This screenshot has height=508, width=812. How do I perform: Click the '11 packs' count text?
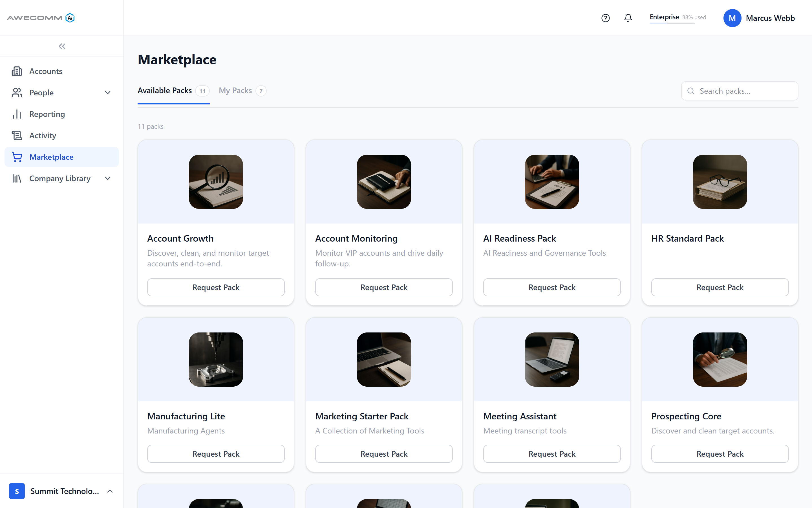coord(151,126)
